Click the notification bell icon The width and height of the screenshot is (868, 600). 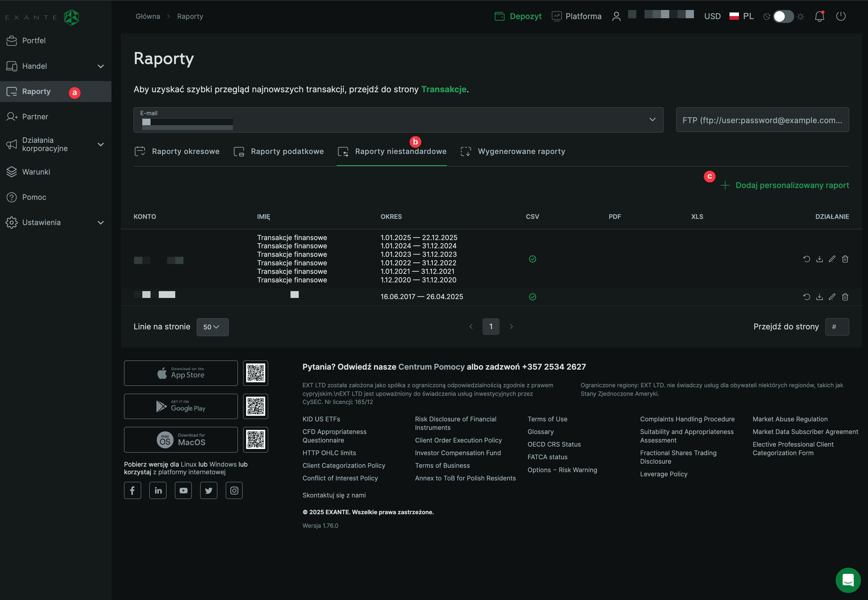point(819,16)
